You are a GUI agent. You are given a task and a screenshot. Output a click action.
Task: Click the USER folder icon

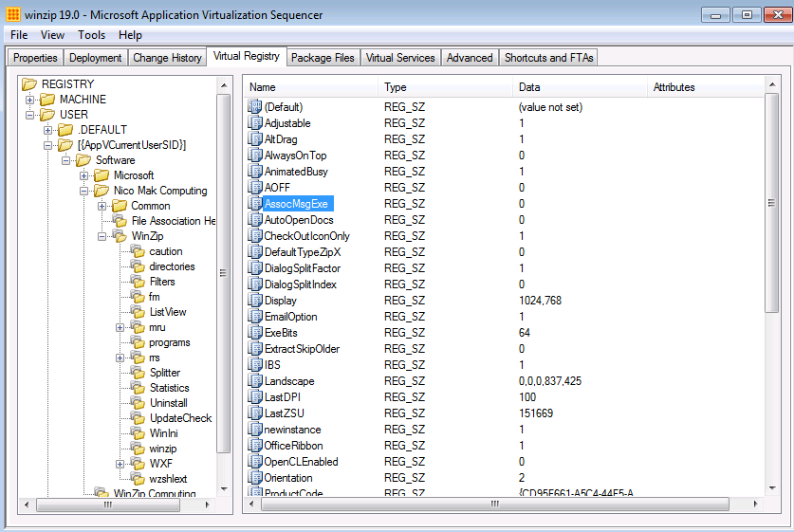[47, 115]
